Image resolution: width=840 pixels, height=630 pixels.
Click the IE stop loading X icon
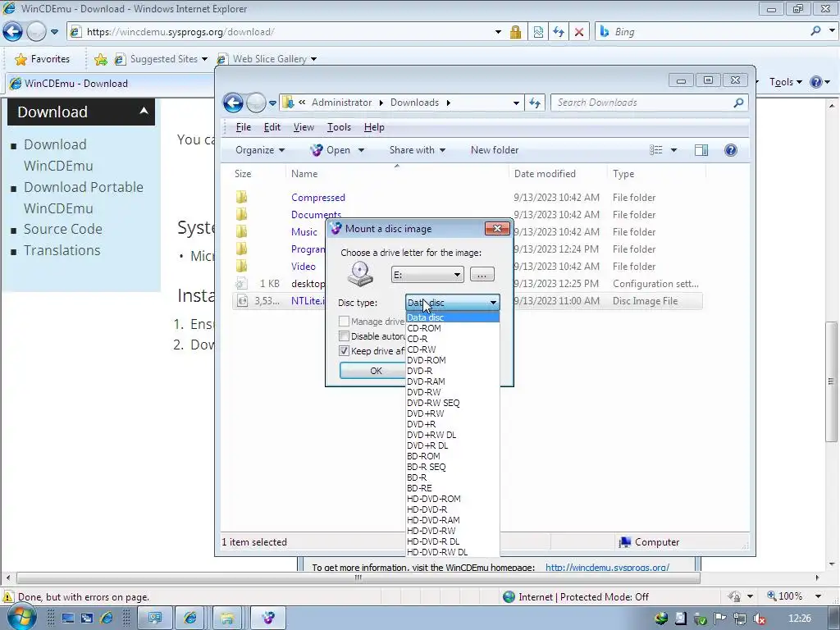tap(579, 32)
